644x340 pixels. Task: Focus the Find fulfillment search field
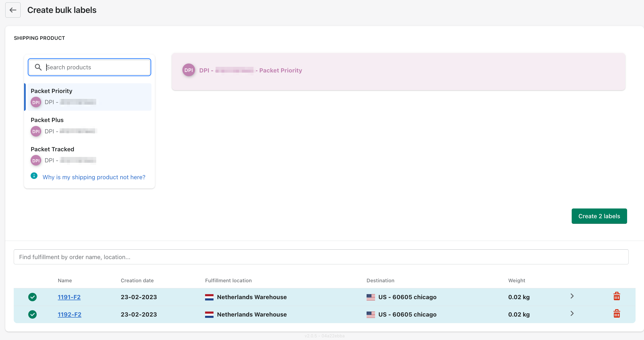(x=321, y=257)
